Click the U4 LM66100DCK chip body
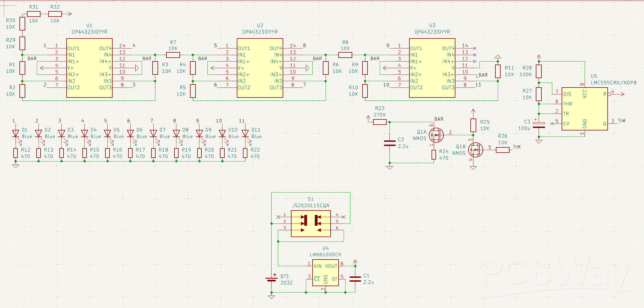Viewport: 644px width, 308px height. [x=325, y=273]
